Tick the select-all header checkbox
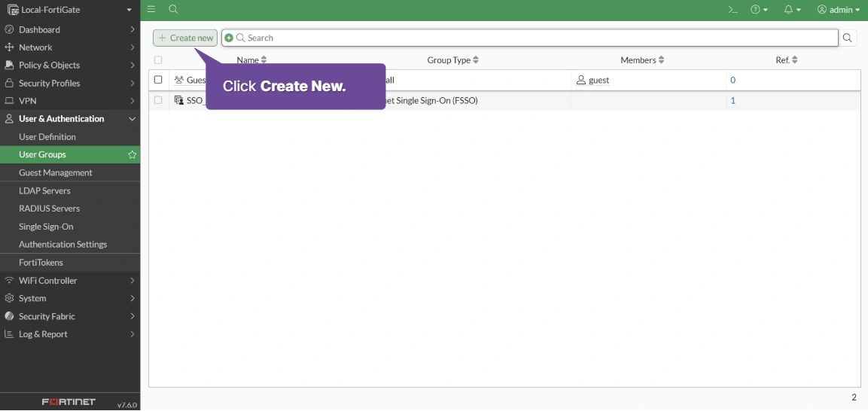This screenshot has height=411, width=868. (158, 59)
